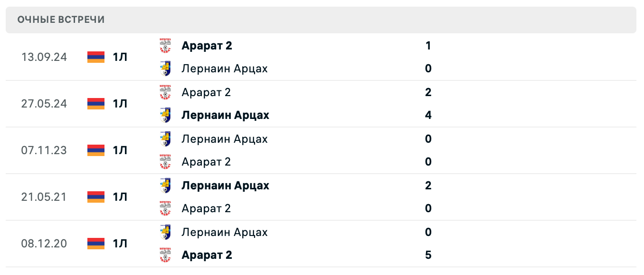
Task: Click the Armenian flag on the 13.09.24 row
Action: tap(95, 57)
